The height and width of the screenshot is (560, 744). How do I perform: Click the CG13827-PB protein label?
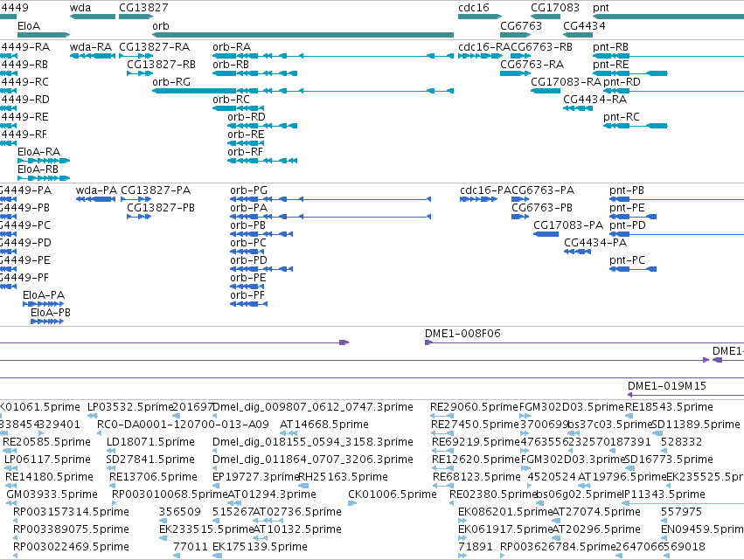(x=161, y=208)
